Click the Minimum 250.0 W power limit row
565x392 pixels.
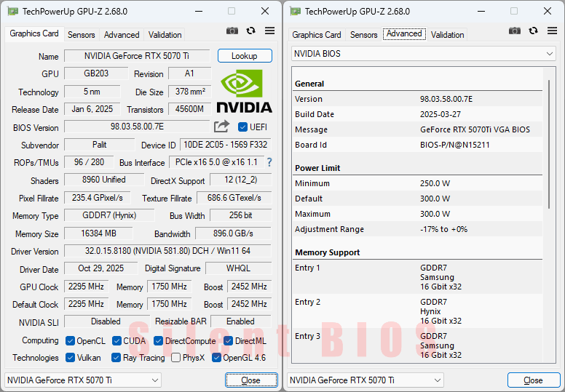coord(418,183)
